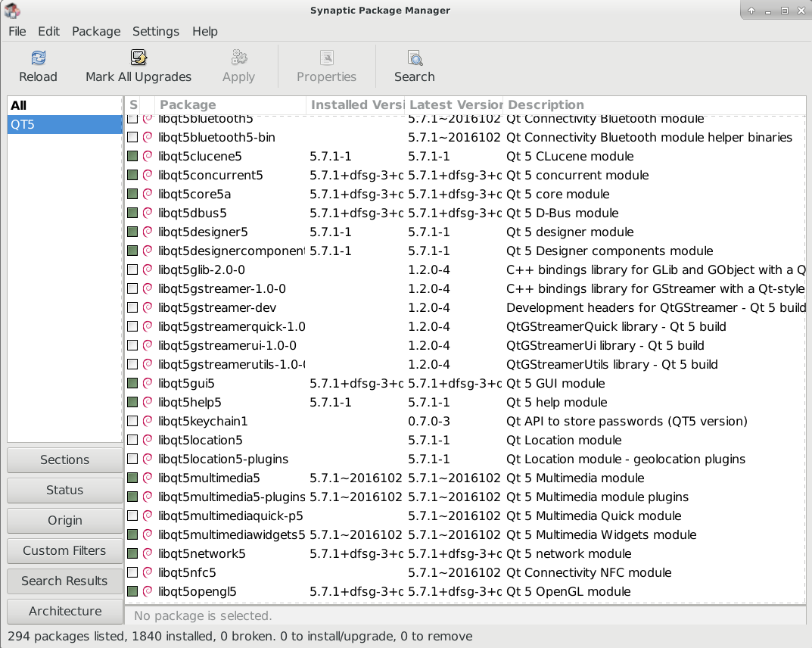Click Debian swirl icon for libqt5opengl5

[x=148, y=591]
